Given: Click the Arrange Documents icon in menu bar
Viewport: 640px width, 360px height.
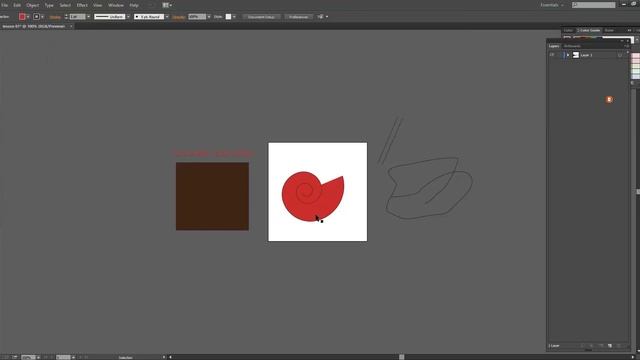Looking at the screenshot, I should [x=167, y=5].
